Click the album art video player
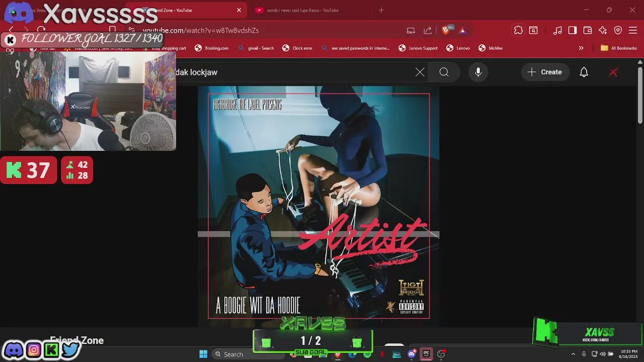This screenshot has width=644, height=362. click(318, 206)
